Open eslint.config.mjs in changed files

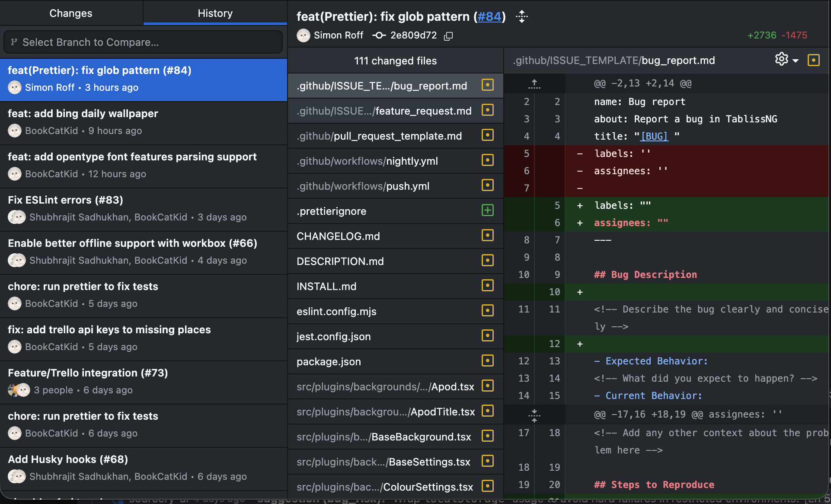[336, 311]
